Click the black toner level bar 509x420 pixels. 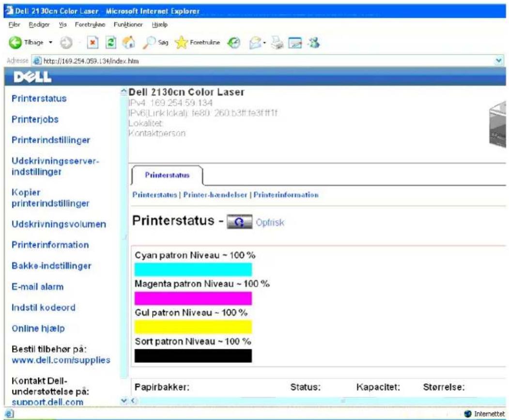(193, 356)
